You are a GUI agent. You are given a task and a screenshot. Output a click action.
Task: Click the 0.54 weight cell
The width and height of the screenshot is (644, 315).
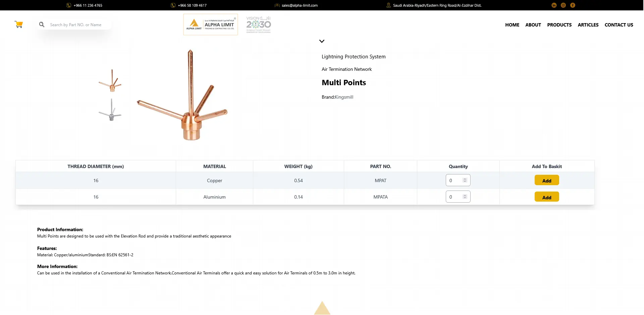[x=299, y=180]
